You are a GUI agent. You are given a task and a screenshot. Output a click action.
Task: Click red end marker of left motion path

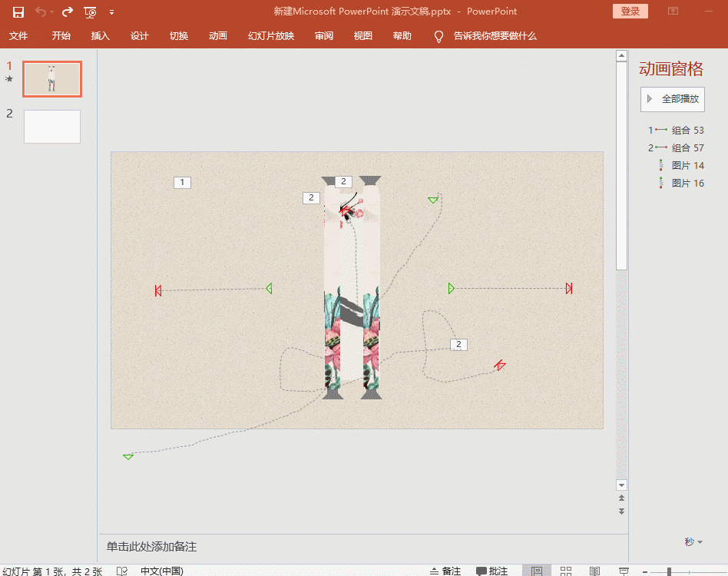pos(158,290)
